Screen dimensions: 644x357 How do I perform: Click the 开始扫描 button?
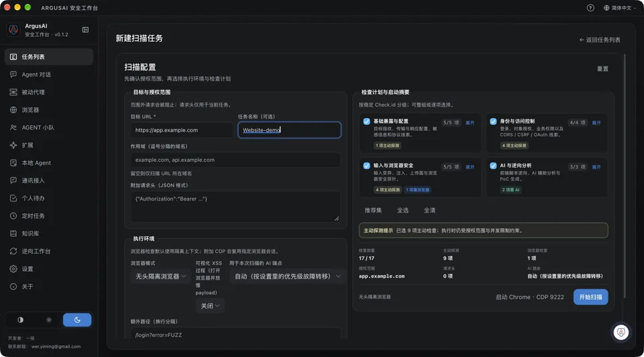(590, 297)
